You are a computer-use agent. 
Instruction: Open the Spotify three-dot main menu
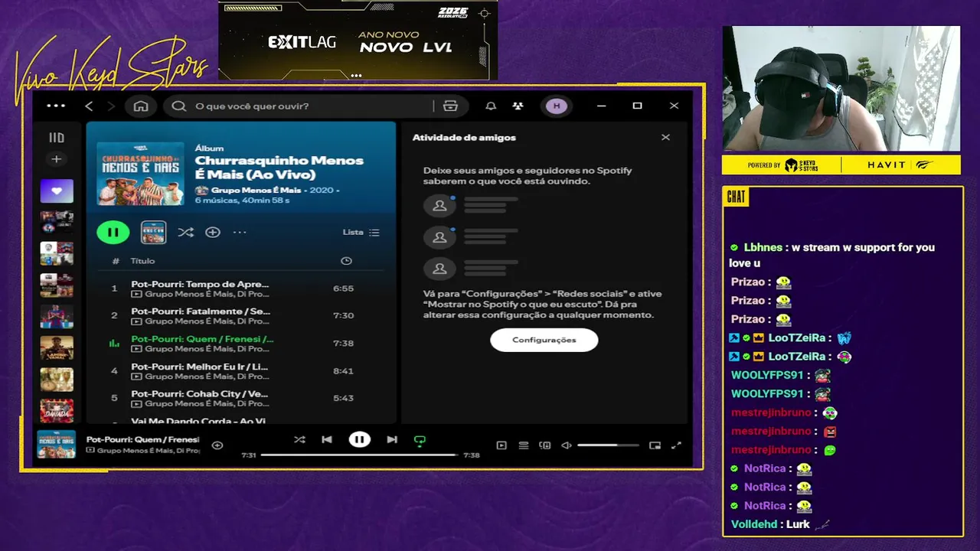(56, 106)
